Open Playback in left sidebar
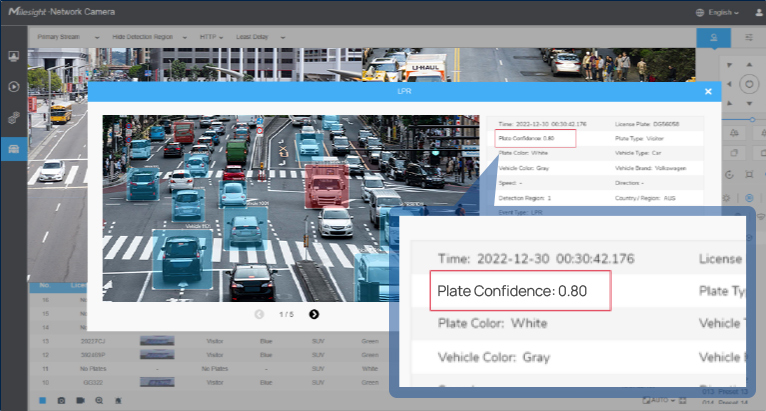 [14, 86]
